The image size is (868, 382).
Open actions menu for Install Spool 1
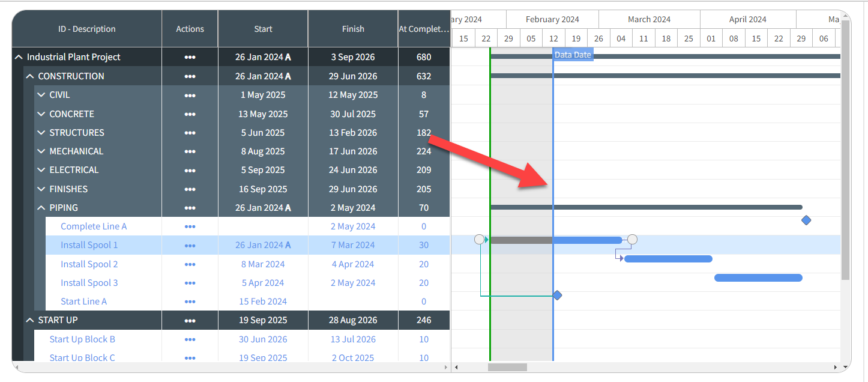[x=190, y=245]
